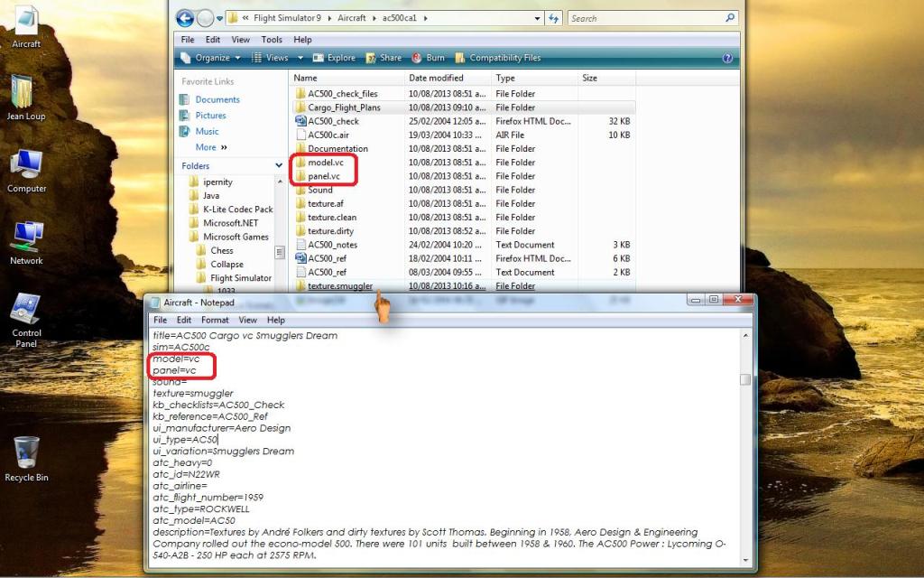
Task: Click the folder tree scrollbar thumb
Action: pyautogui.click(x=280, y=253)
